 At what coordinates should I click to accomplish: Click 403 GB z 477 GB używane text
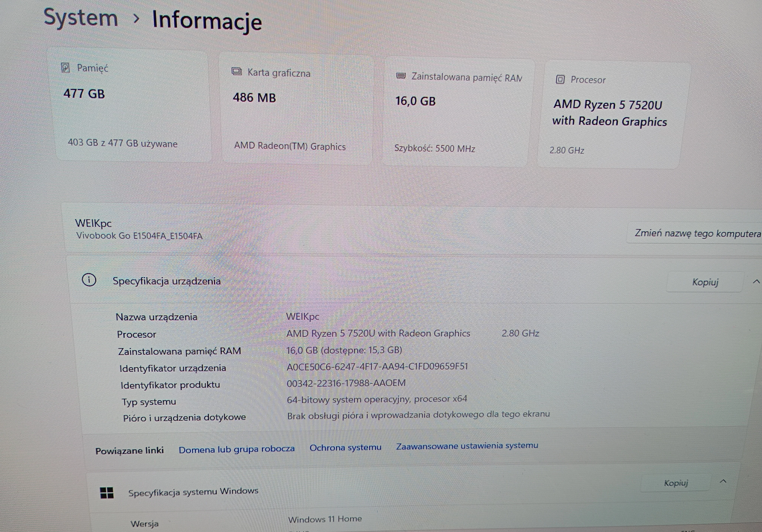click(x=122, y=143)
